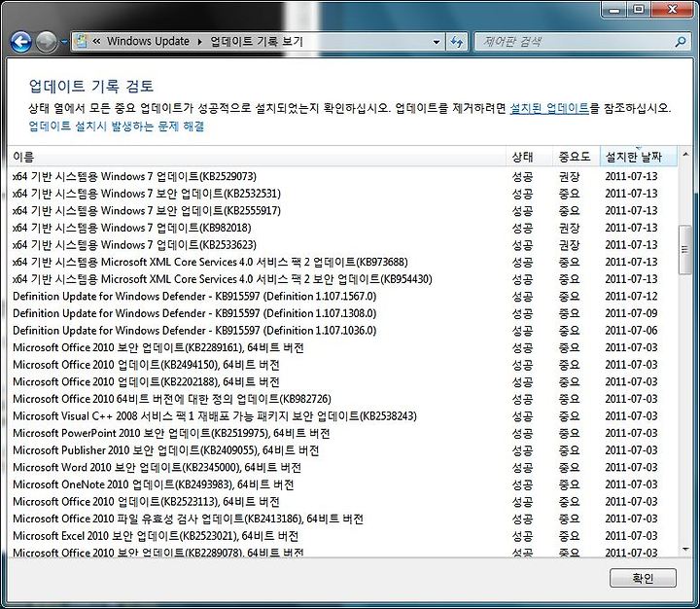Select the 보안 업데이트(KB2532531) row
The height and width of the screenshot is (609, 700).
click(341, 194)
